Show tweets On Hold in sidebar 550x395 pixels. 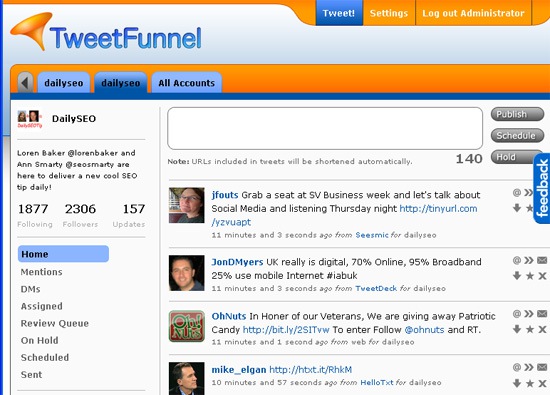(x=40, y=340)
